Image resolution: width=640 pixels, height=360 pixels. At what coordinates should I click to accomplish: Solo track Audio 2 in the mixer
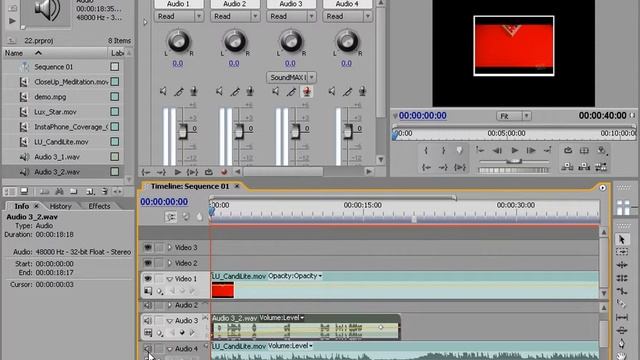click(x=235, y=92)
